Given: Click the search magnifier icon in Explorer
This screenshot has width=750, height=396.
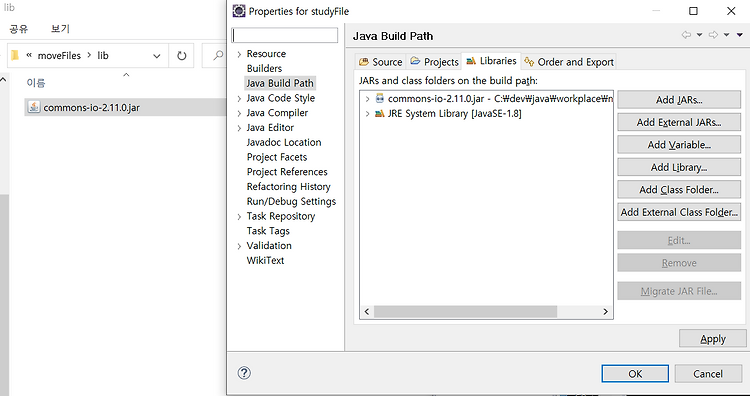Looking at the screenshot, I should coord(218,55).
